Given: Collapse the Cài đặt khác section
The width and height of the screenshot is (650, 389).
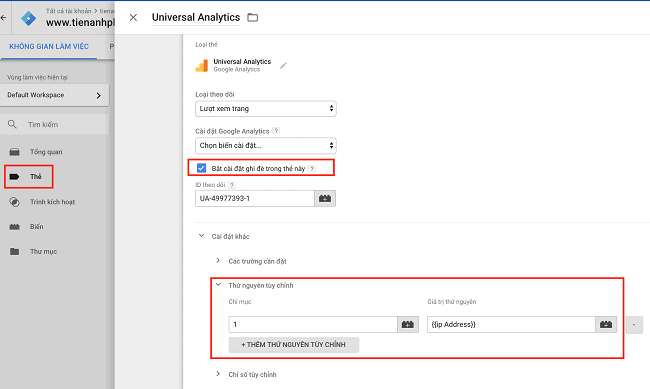Looking at the screenshot, I should pos(201,236).
